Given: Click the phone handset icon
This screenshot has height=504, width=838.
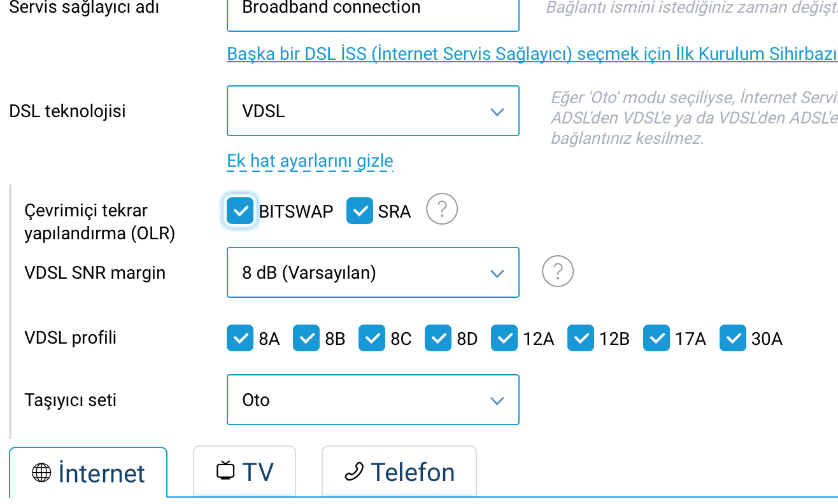Looking at the screenshot, I should [353, 472].
